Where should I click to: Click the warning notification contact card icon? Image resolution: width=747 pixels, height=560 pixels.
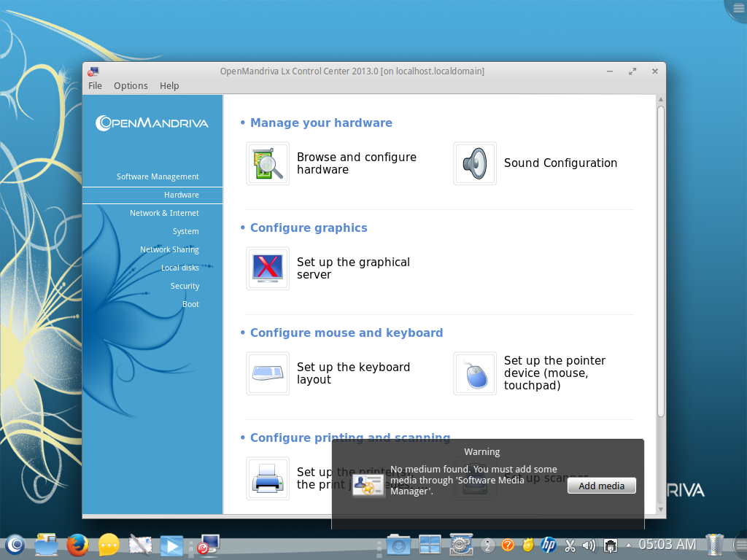[x=368, y=485]
